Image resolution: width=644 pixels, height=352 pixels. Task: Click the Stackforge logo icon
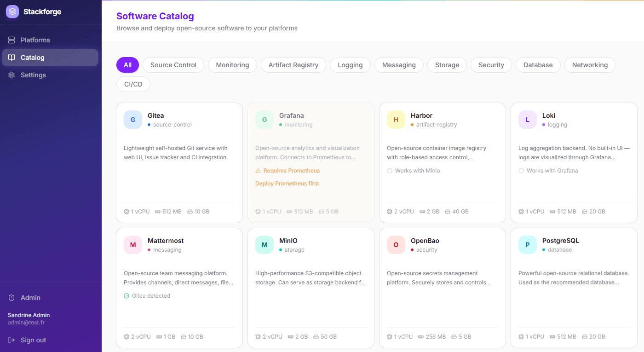12,12
